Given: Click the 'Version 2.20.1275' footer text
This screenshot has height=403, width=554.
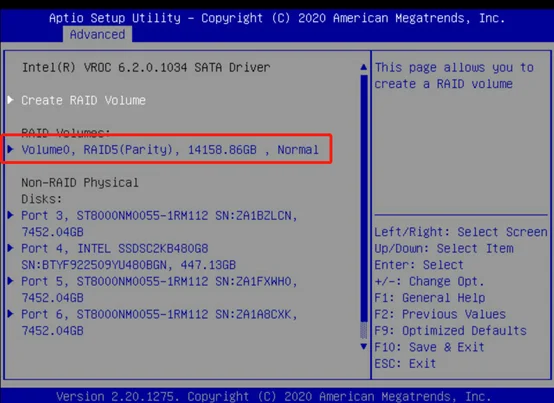Looking at the screenshot, I should tap(119, 396).
